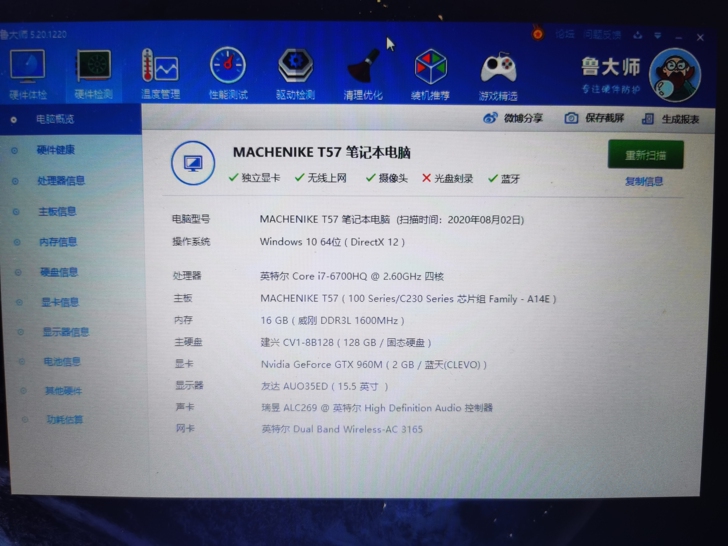
Task: Select the 硬件检测 hardware detection icon
Action: pyautogui.click(x=93, y=74)
